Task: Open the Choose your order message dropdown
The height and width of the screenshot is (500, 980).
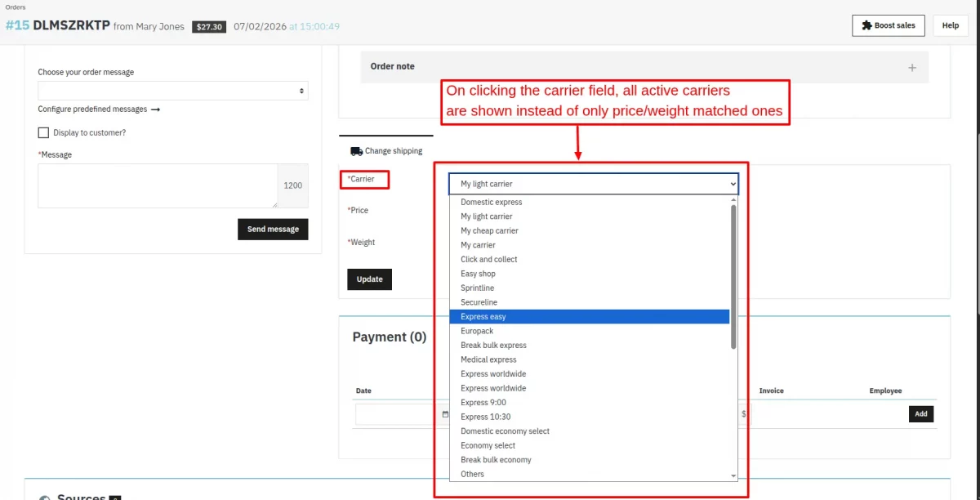Action: (x=173, y=91)
